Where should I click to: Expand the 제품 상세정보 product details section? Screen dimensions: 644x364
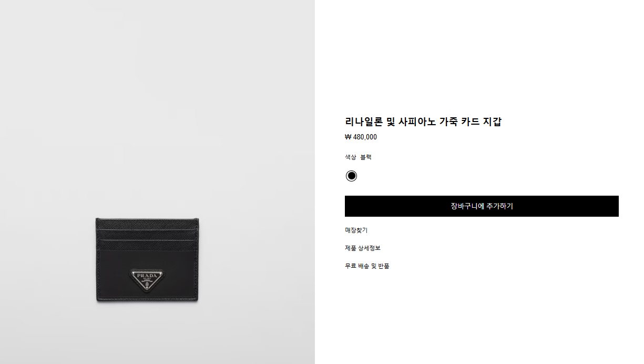coord(363,248)
